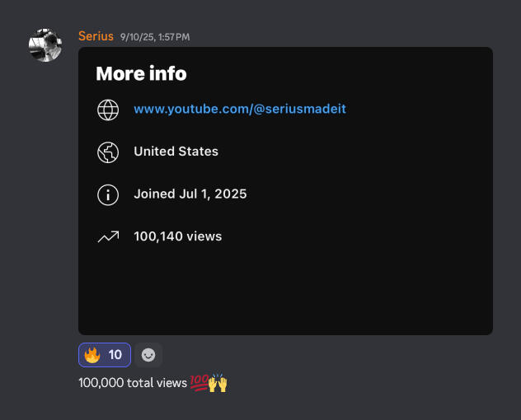Click the fire emoji in the reaction
521x420 pixels.
tap(92, 355)
